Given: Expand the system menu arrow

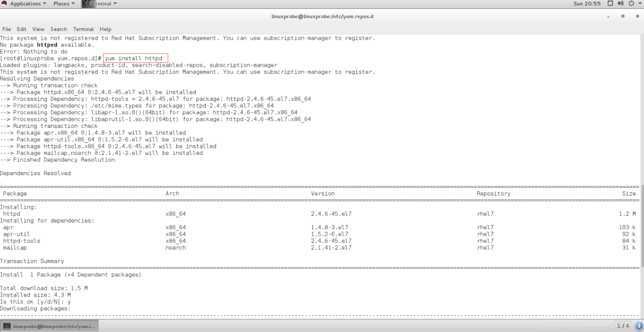Looking at the screenshot, I should (640, 3).
